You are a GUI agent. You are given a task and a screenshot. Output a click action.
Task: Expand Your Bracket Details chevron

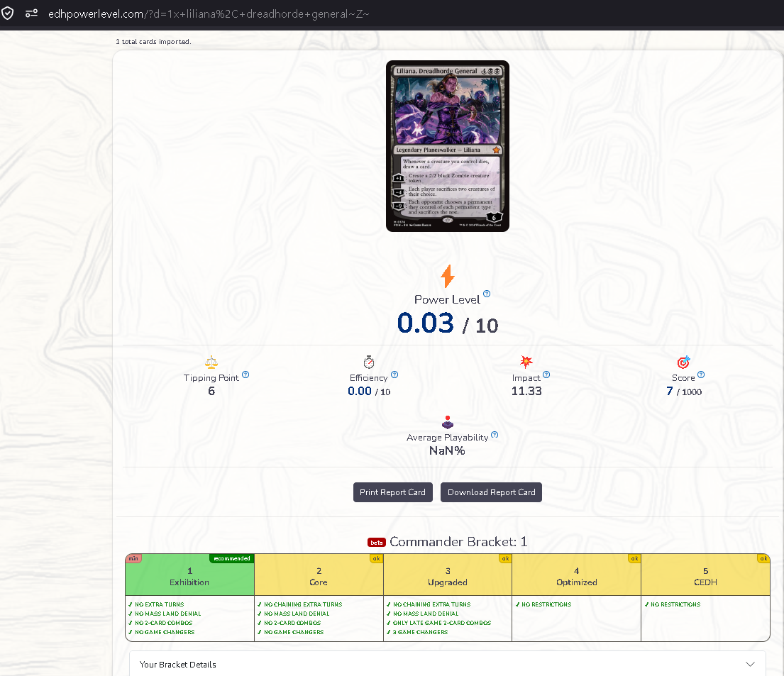750,664
